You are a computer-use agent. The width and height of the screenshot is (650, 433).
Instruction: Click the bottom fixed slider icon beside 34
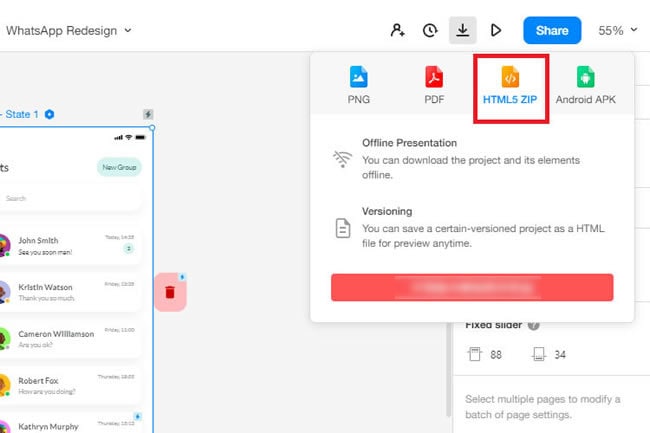pos(538,354)
